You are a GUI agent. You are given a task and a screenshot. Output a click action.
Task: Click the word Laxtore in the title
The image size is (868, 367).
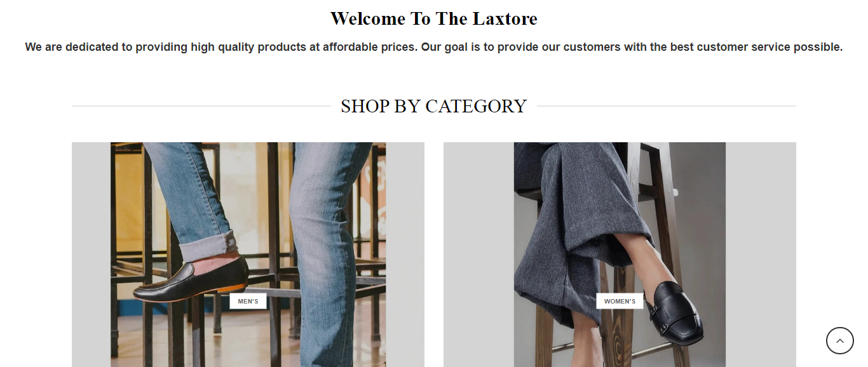pos(505,18)
